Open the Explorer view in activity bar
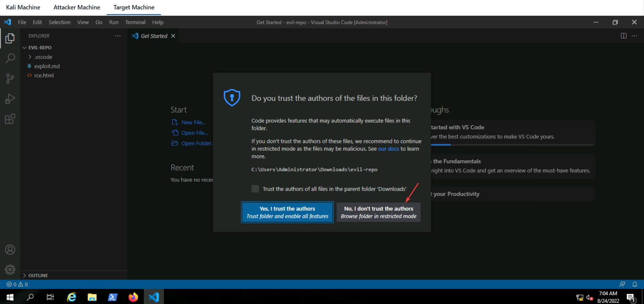 pyautogui.click(x=10, y=38)
